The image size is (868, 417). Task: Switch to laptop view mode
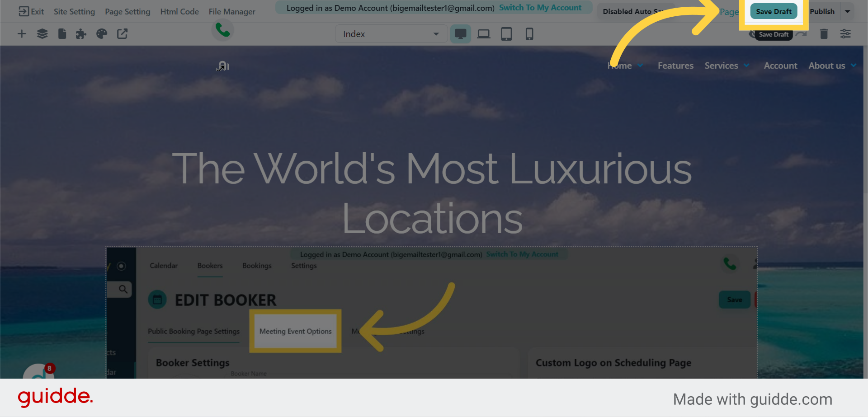483,34
